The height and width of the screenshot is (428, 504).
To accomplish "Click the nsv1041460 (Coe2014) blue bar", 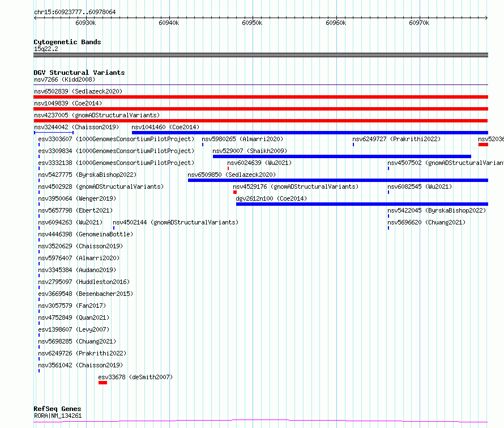I will click(310, 133).
